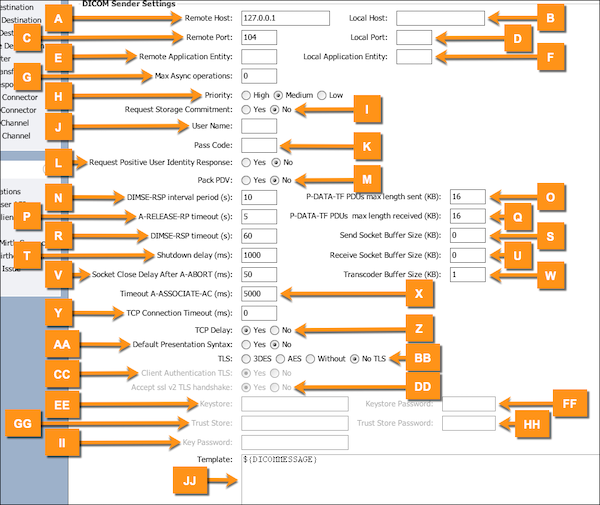Select 3DES TLS option
Image resolution: width=600 pixels, height=505 pixels.
[247, 359]
